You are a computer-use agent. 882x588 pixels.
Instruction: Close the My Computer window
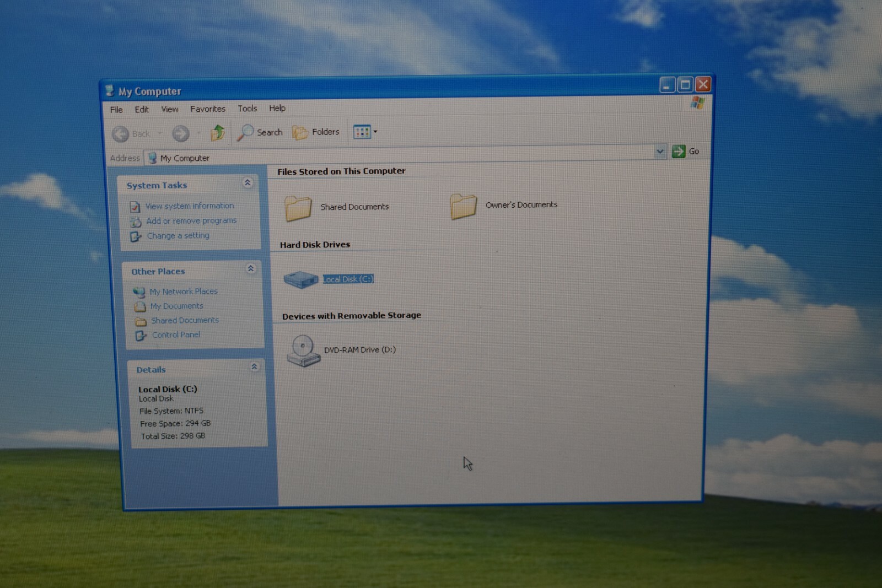pyautogui.click(x=703, y=84)
